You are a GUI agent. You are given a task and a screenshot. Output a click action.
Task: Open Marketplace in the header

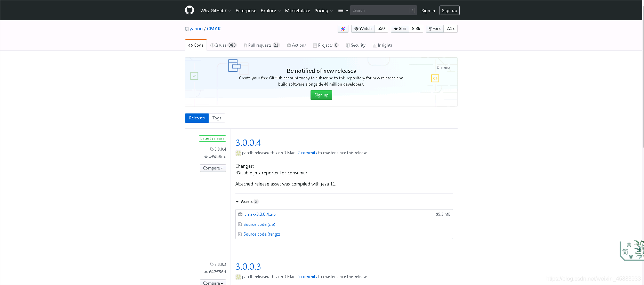297,11
